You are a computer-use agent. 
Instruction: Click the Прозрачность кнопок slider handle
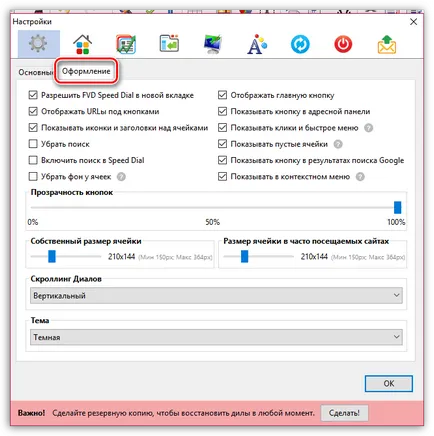click(x=397, y=207)
